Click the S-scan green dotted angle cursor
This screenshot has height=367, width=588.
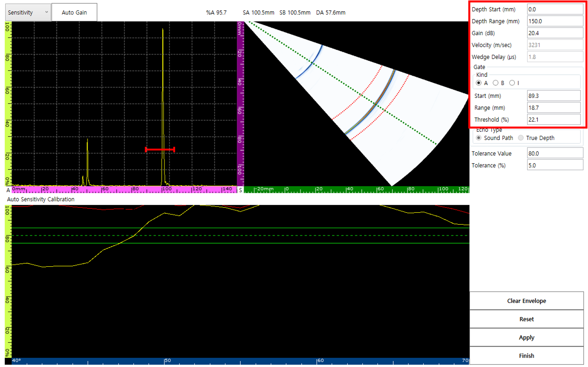(343, 83)
